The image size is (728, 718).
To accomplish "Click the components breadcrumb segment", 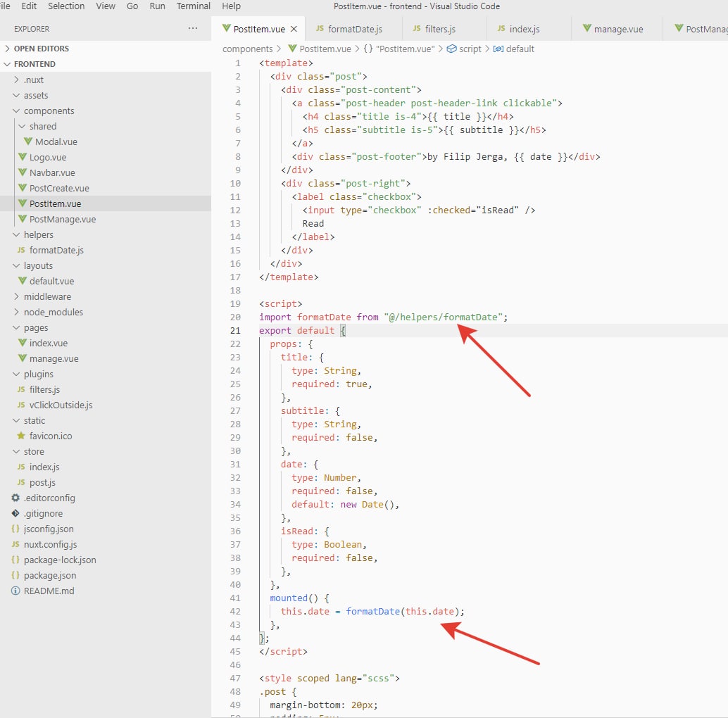I will click(247, 49).
